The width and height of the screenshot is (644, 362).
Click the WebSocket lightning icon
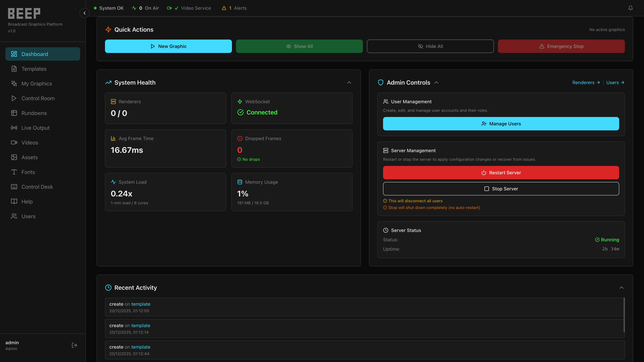click(x=240, y=101)
